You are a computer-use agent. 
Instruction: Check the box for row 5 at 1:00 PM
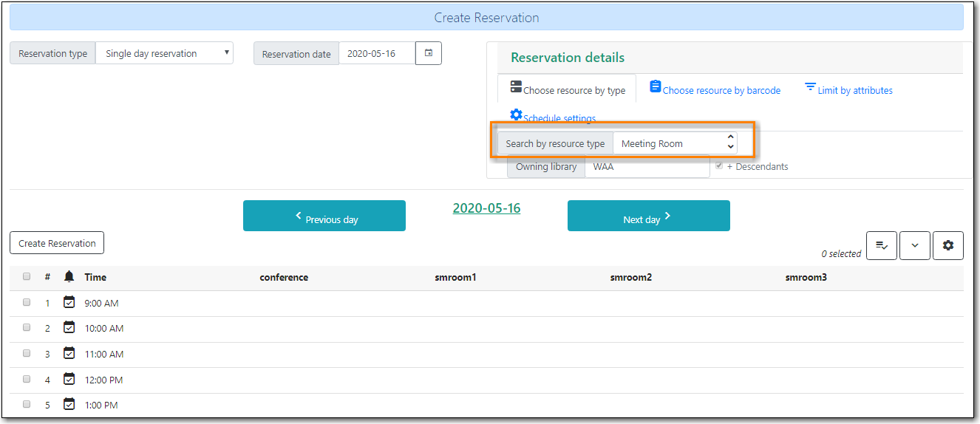(27, 404)
